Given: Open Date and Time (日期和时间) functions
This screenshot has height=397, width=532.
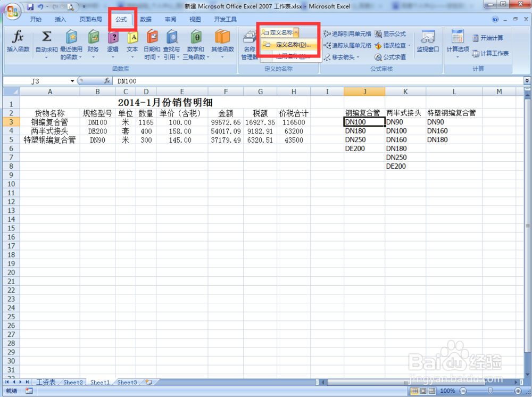Looking at the screenshot, I should (152, 44).
